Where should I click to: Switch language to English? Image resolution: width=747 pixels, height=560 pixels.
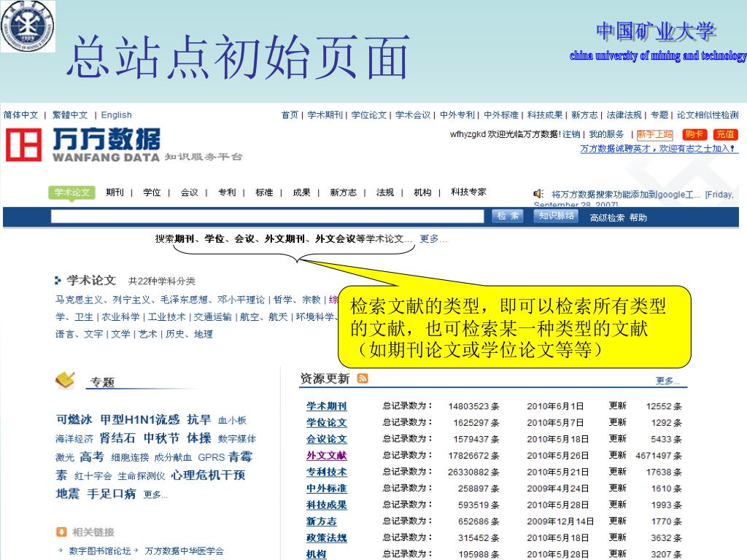coord(116,114)
